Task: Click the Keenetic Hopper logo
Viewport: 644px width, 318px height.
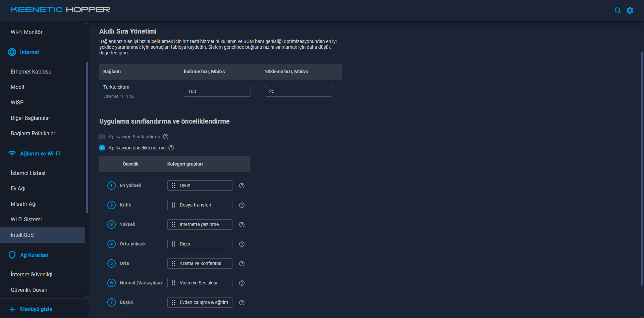Action: pyautogui.click(x=60, y=10)
